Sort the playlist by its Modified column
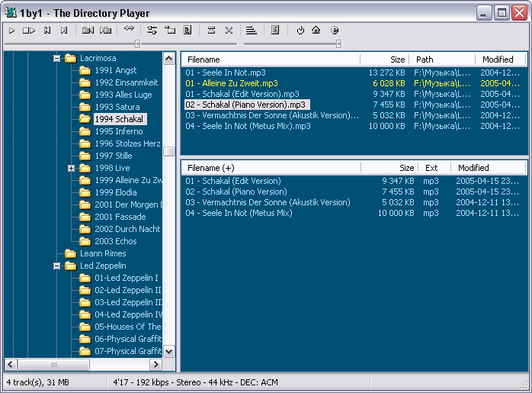 [501, 60]
